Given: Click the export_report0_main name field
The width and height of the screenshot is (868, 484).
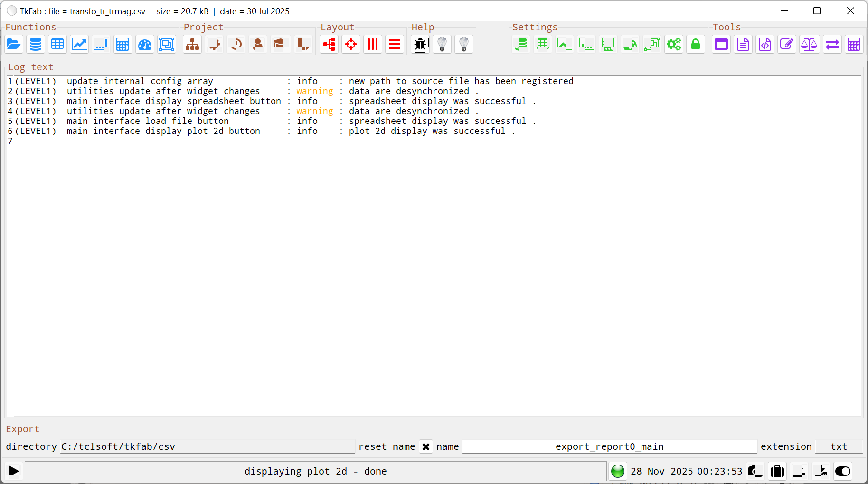Looking at the screenshot, I should pyautogui.click(x=609, y=446).
